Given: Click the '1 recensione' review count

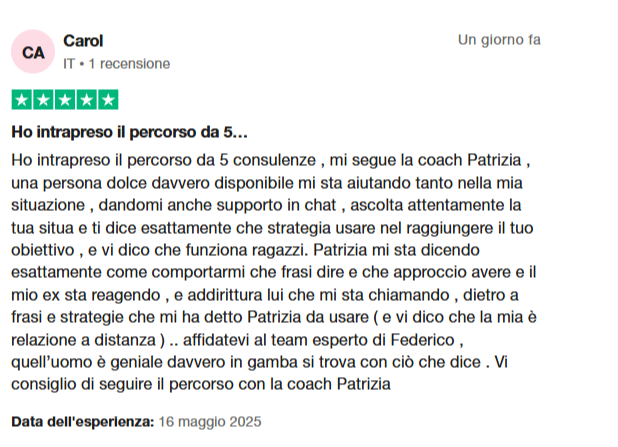Looking at the screenshot, I should [129, 64].
